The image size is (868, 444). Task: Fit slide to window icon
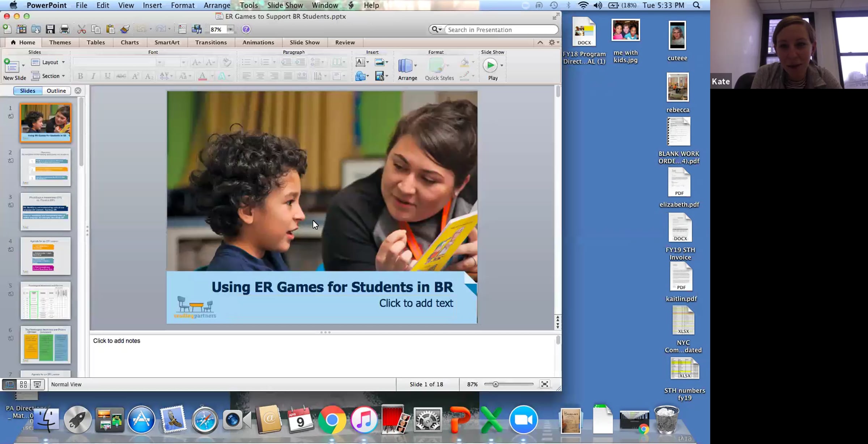545,384
